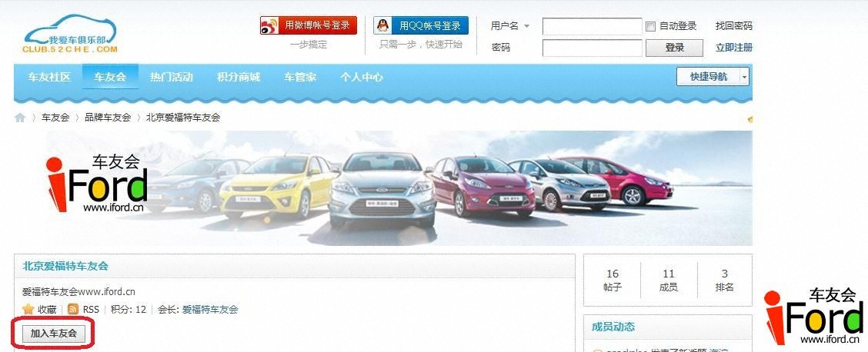This screenshot has height=352, width=868.
Task: Click the 积分: 12 text
Action: click(x=129, y=310)
